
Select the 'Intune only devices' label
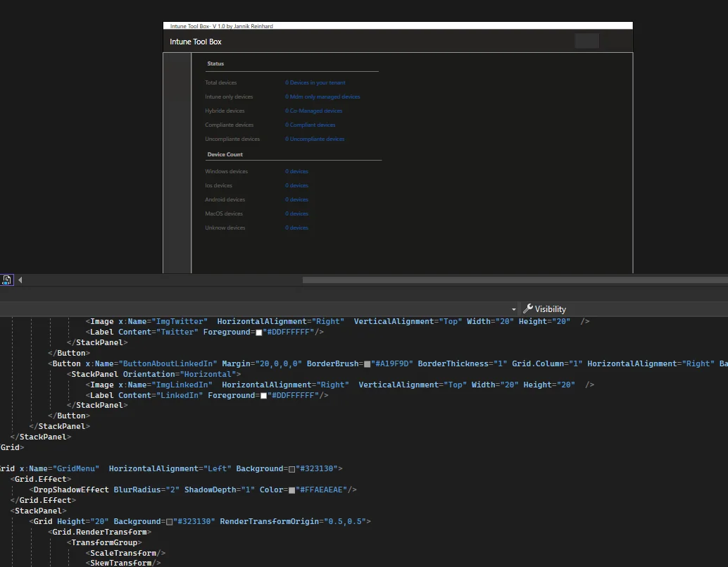pyautogui.click(x=229, y=96)
